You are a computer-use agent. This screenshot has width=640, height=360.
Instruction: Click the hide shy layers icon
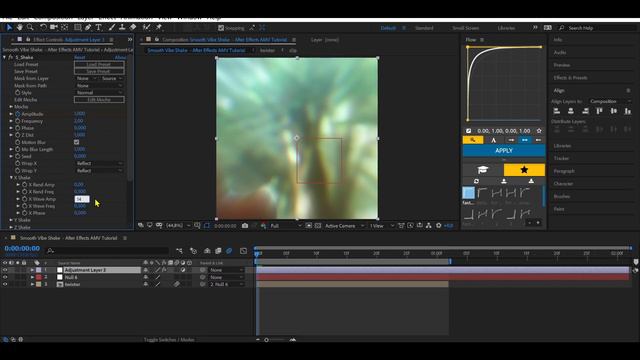[207, 251]
